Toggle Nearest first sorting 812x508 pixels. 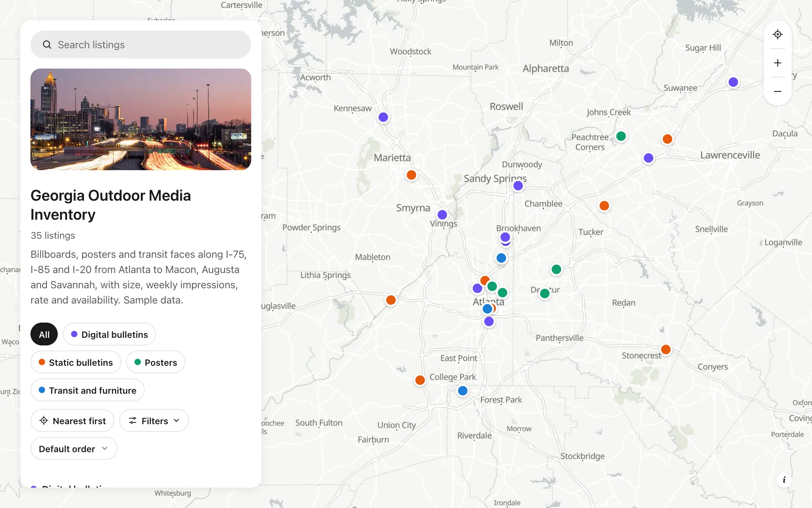72,420
